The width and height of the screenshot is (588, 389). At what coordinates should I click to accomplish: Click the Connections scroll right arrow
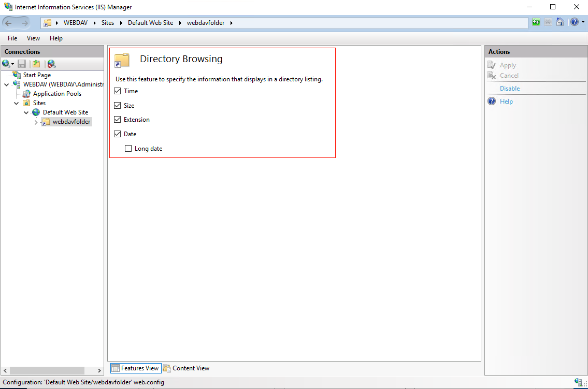99,371
